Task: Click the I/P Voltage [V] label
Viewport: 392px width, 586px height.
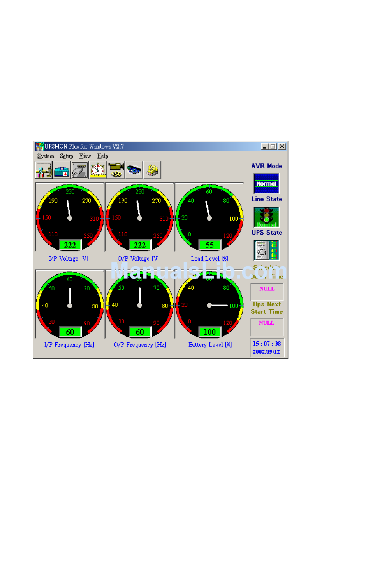Action: tap(68, 258)
